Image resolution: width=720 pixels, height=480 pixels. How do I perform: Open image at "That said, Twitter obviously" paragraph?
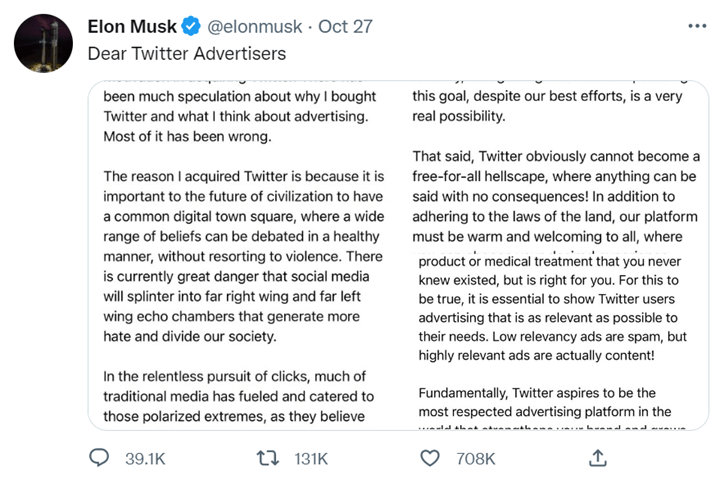pyautogui.click(x=556, y=196)
